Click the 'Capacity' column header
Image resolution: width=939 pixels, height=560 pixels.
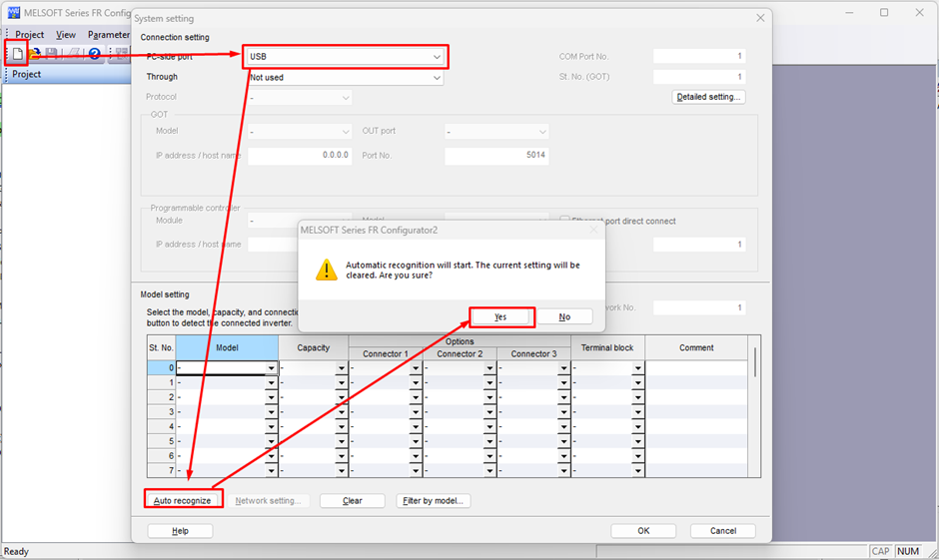coord(314,347)
